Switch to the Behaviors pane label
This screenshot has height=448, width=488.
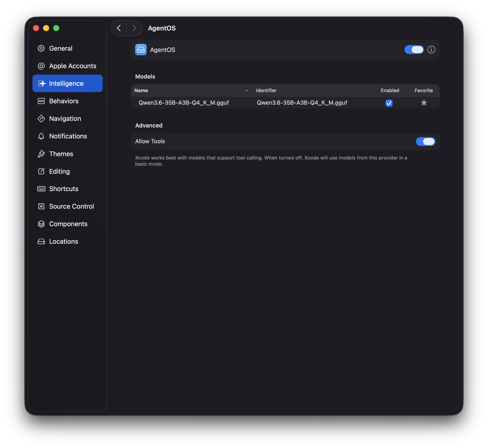click(64, 101)
